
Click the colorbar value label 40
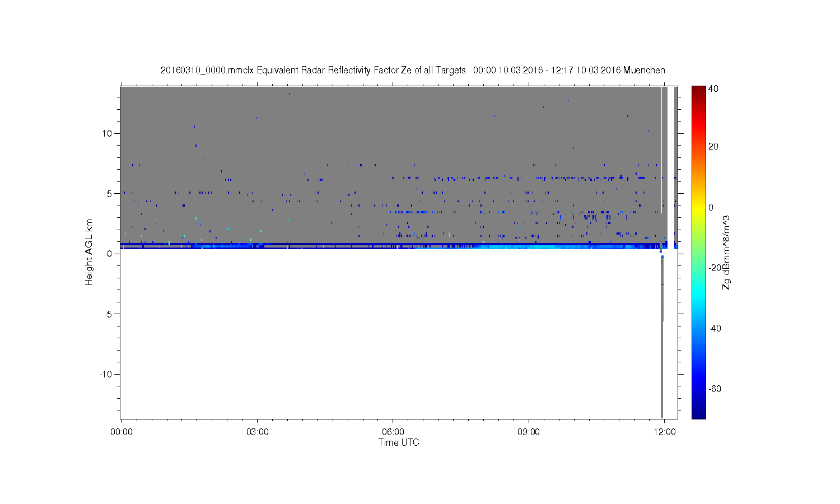713,88
